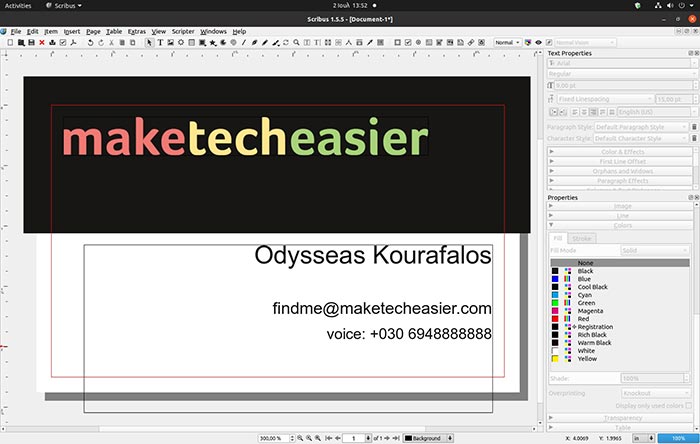Click the Cut scissors icon
Image resolution: width=700 pixels, height=444 pixels.
[x=111, y=42]
